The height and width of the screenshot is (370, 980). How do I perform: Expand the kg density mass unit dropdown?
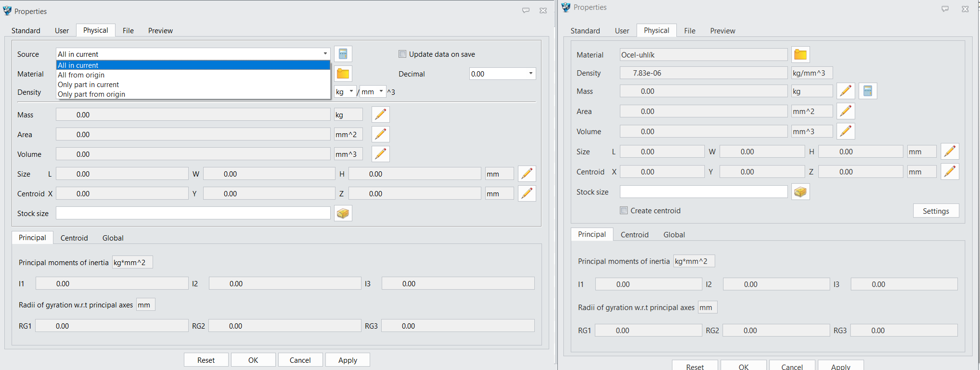pyautogui.click(x=345, y=91)
